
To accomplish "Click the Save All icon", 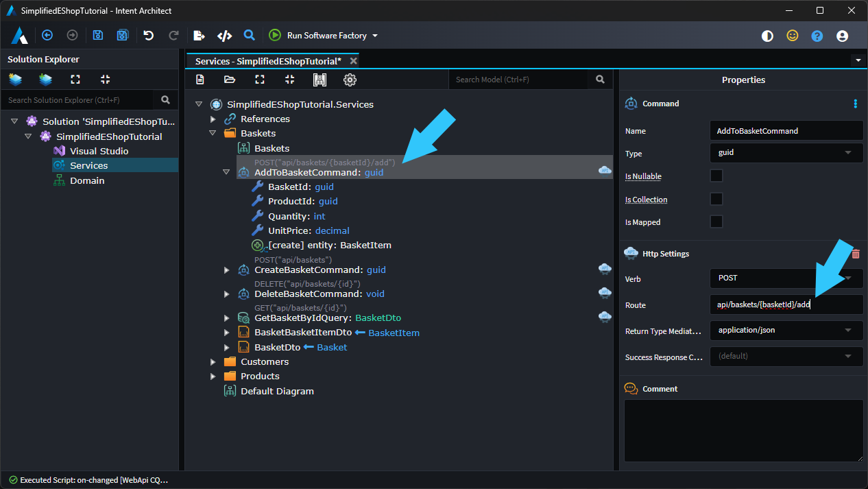I will click(x=122, y=35).
